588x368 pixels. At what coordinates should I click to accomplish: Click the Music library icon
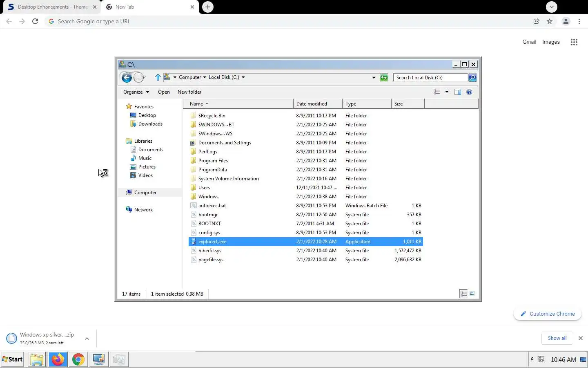pos(133,158)
